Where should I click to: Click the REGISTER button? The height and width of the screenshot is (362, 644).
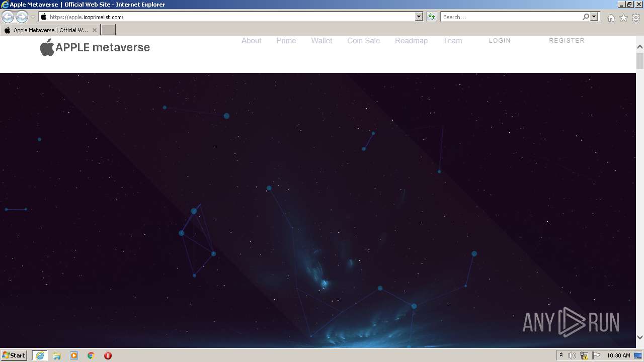[567, 41]
